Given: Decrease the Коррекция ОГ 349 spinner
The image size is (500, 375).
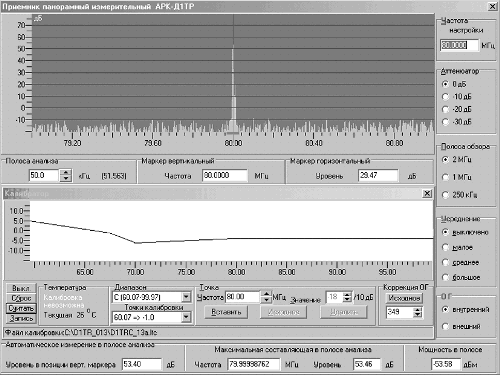Looking at the screenshot, I should pos(417,315).
